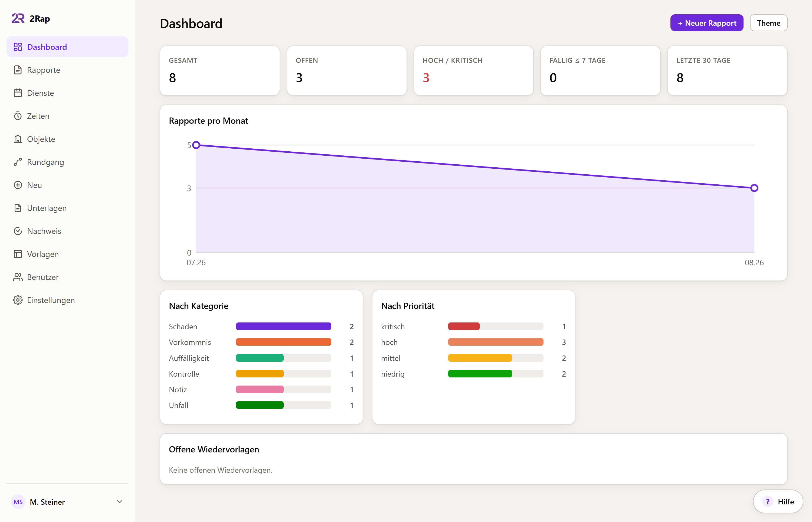Click the Rapporte document icon in sidebar
Screen dimensions: 812x522
[x=18, y=70]
